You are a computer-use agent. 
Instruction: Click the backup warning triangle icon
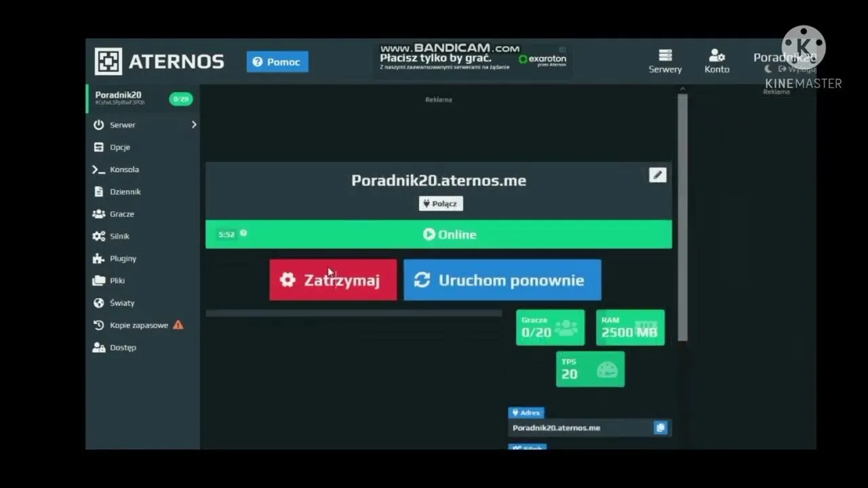178,325
